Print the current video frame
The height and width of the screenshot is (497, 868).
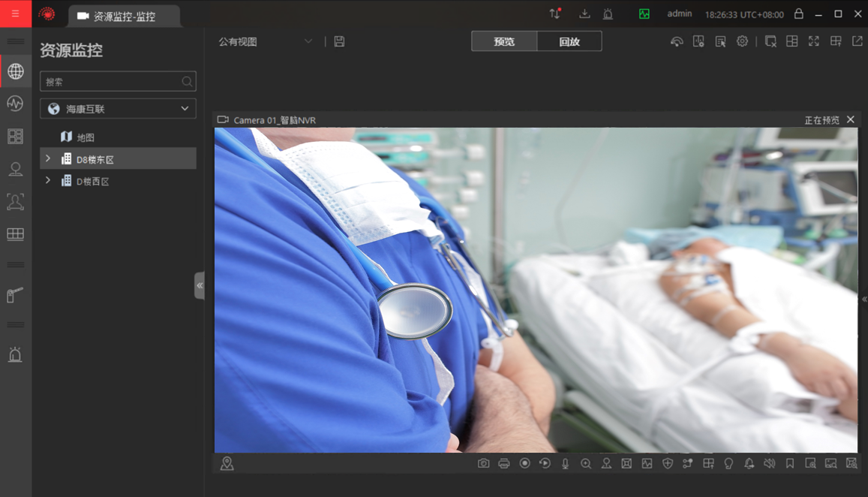pos(504,463)
